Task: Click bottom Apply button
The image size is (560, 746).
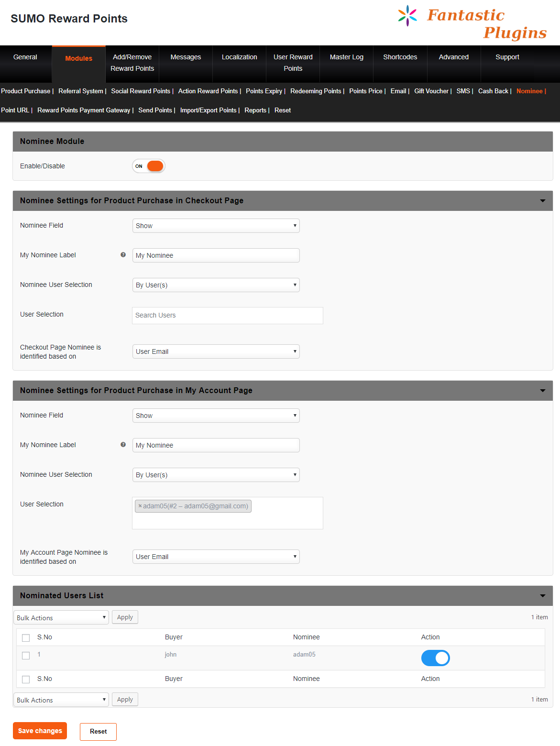Action: pos(125,699)
